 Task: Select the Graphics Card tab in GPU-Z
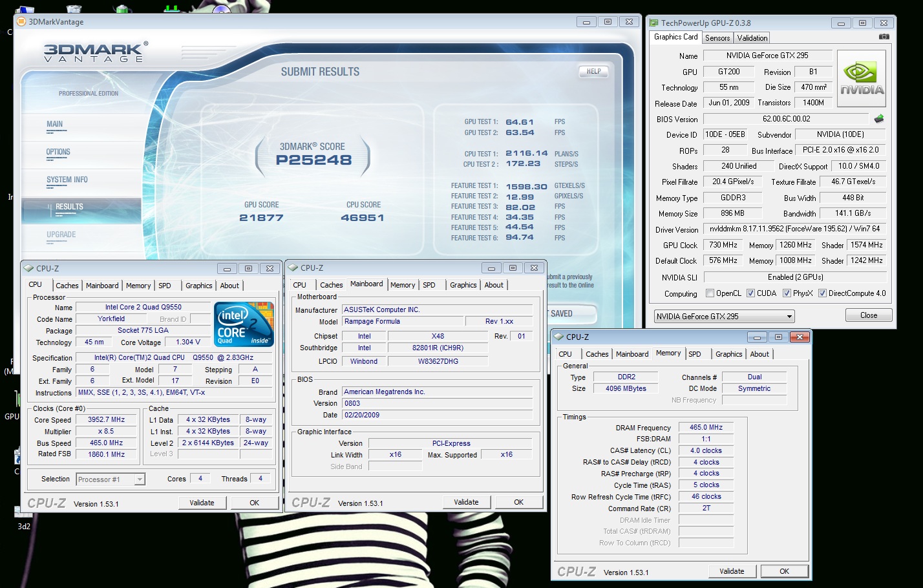675,37
